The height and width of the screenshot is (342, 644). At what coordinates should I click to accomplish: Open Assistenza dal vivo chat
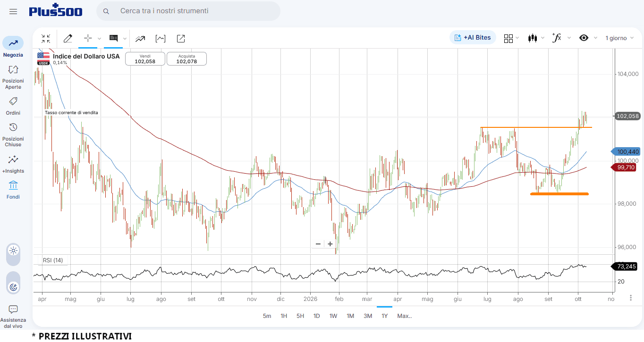(13, 316)
